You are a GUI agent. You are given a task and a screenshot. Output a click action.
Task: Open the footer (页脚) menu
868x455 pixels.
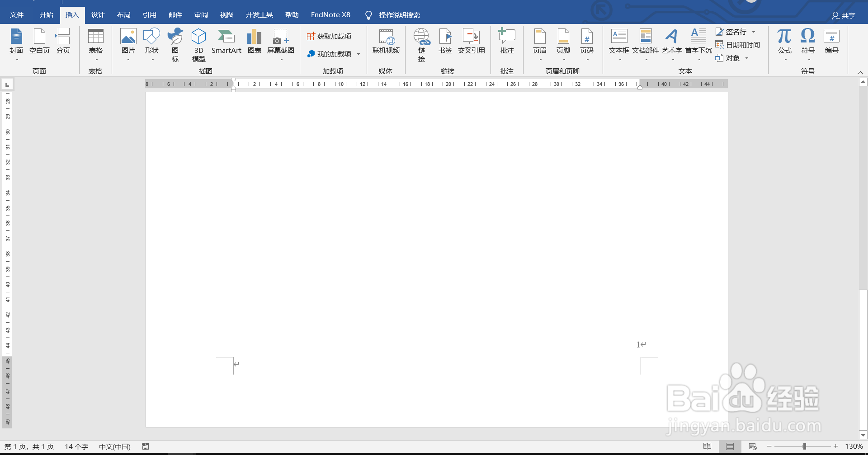563,44
